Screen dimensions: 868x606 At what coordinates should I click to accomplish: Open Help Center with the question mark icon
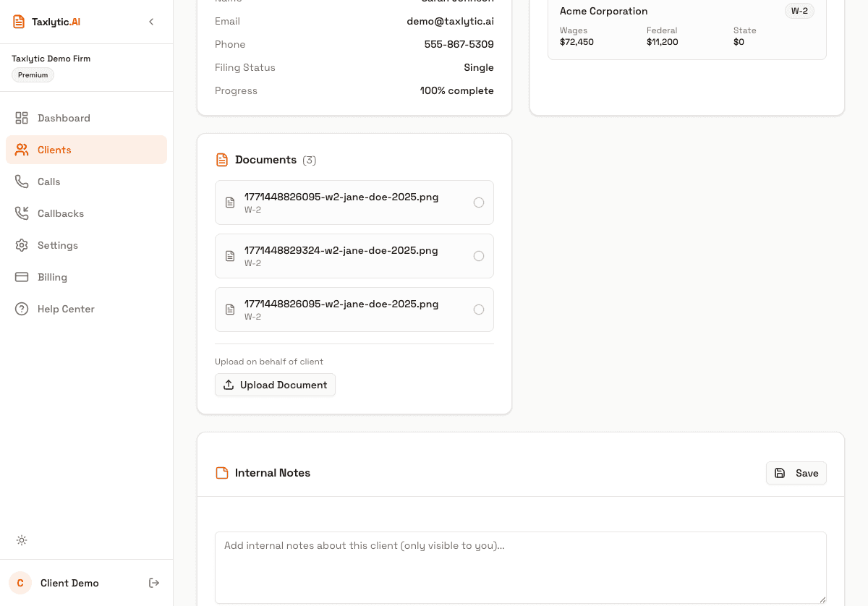pyautogui.click(x=22, y=309)
